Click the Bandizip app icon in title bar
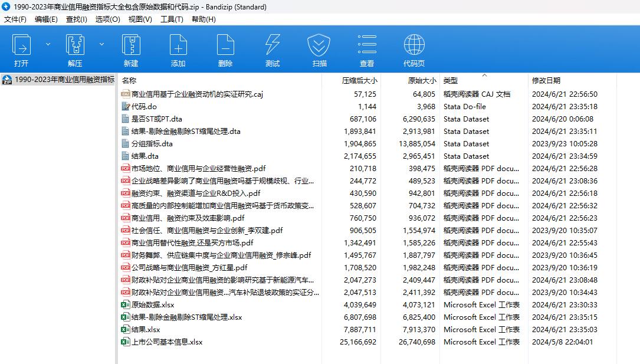The image size is (640, 364). pos(6,6)
